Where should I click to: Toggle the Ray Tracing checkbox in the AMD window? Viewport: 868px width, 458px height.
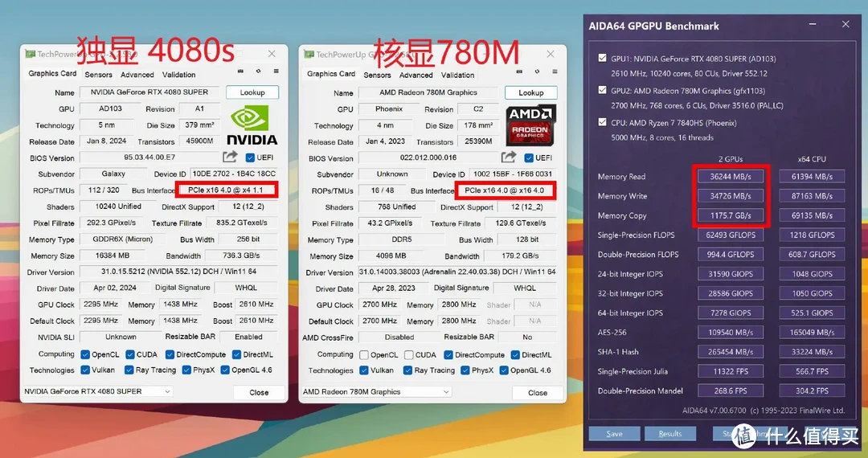(x=408, y=370)
